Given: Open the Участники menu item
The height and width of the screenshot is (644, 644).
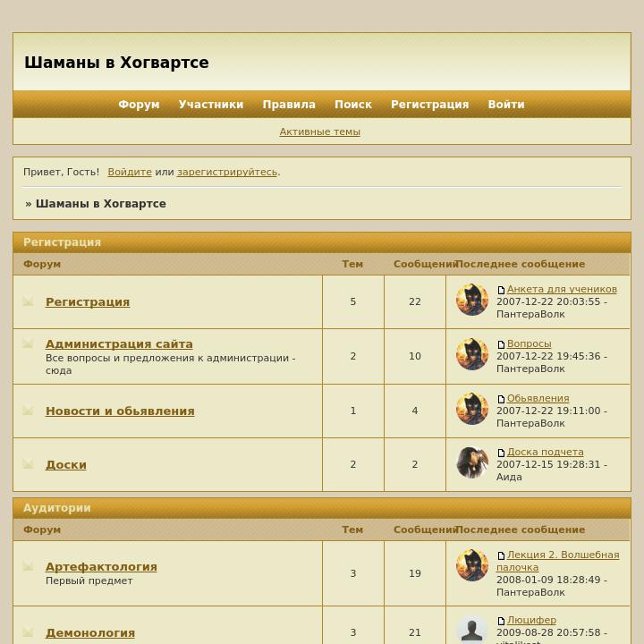Looking at the screenshot, I should (x=211, y=105).
